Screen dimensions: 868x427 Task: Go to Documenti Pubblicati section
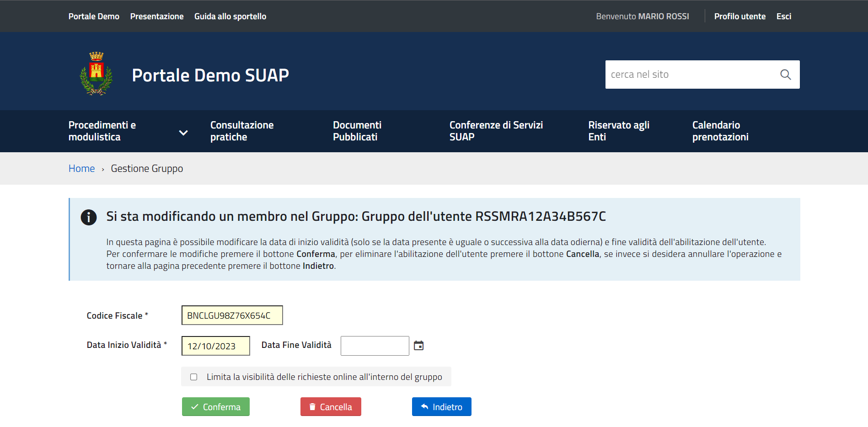[357, 131]
